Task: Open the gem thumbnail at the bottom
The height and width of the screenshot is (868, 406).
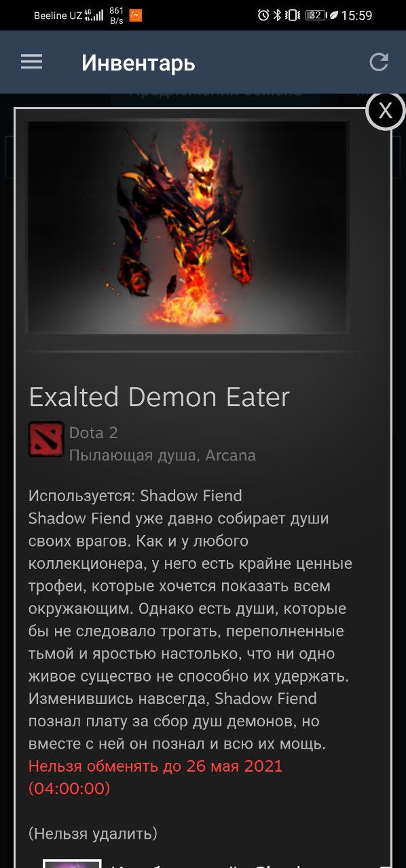Action: [x=72, y=863]
